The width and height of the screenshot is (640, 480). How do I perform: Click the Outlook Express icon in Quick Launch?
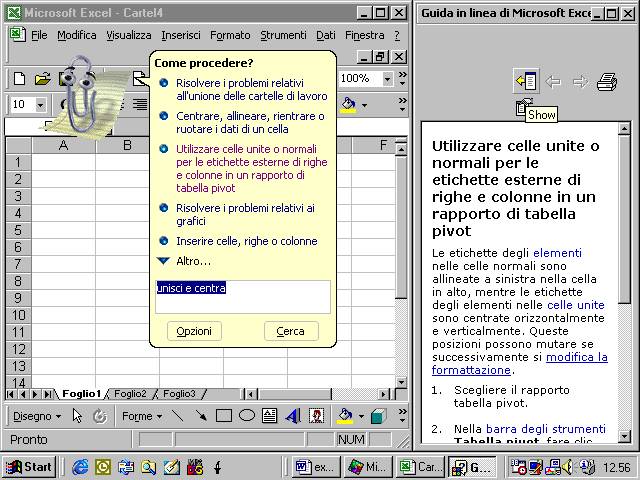(x=126, y=467)
